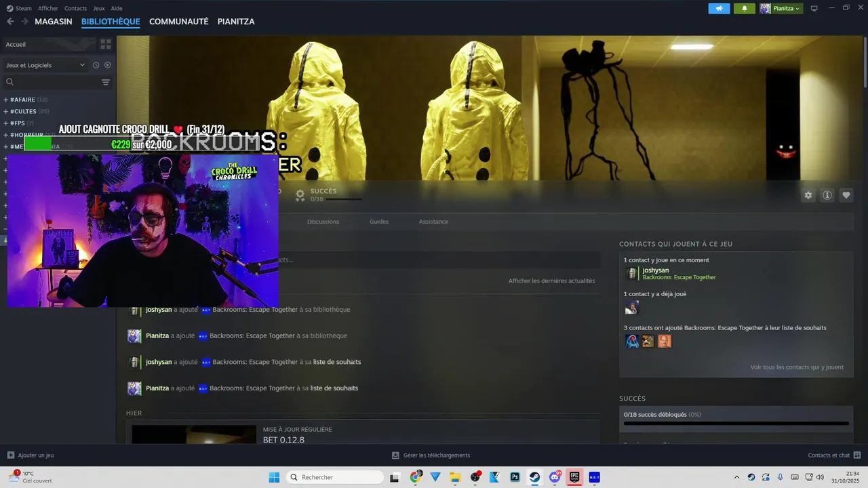This screenshot has width=868, height=488.
Task: Click Gérer les téléchargements
Action: [431, 455]
